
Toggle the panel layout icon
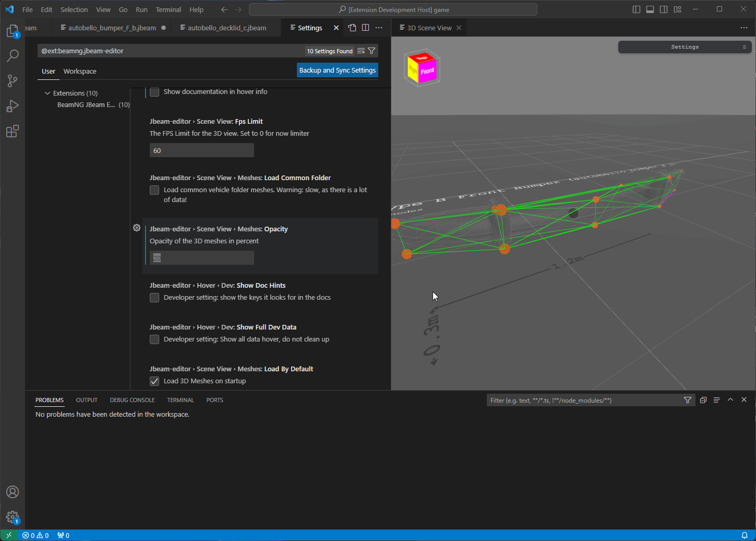650,9
